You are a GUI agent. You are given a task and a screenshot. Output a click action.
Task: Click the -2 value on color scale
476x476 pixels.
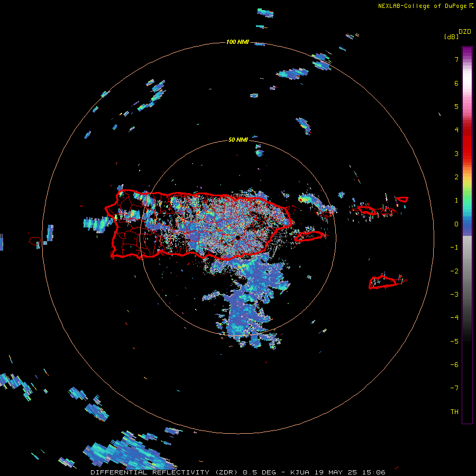(x=454, y=271)
